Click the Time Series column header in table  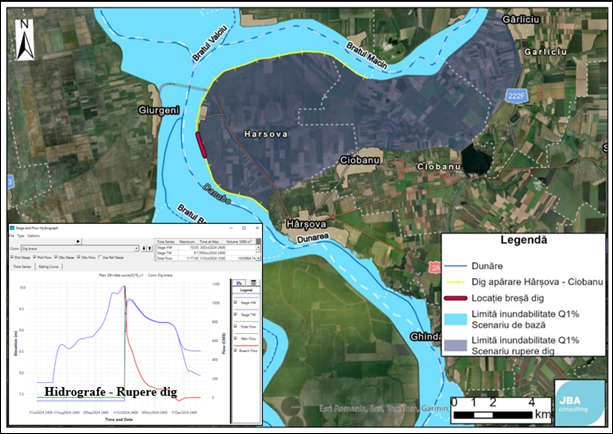coord(166,242)
